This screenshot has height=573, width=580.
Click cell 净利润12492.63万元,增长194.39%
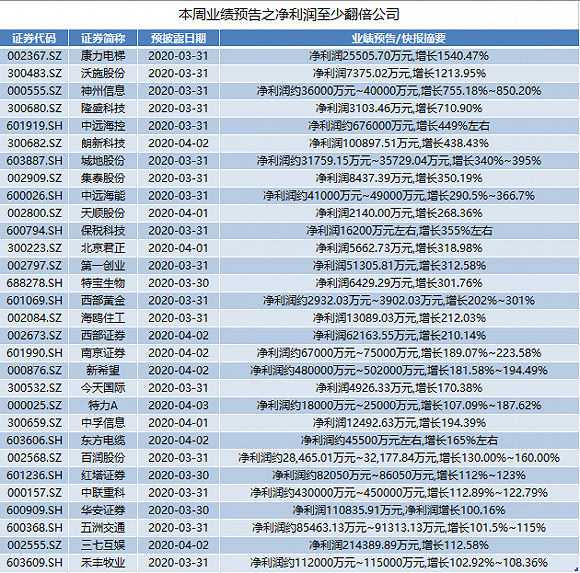[399, 423]
